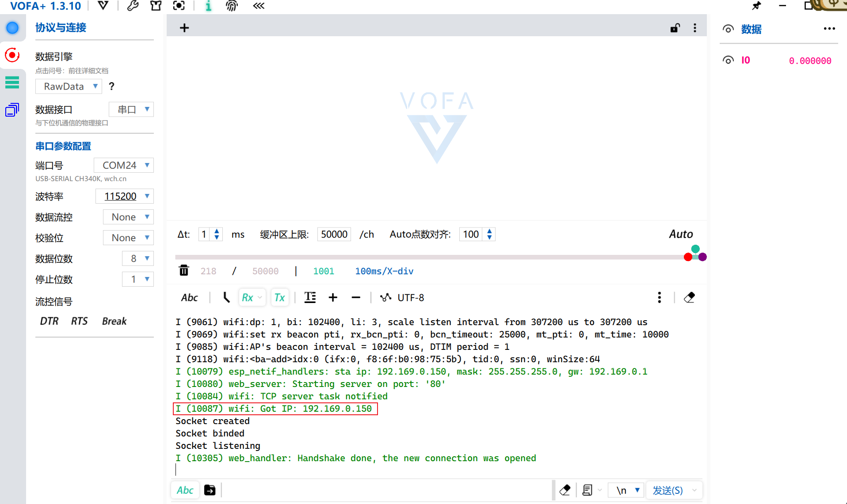Open the 数据位数 8 dropdown
This screenshot has width=847, height=504.
[x=138, y=258]
